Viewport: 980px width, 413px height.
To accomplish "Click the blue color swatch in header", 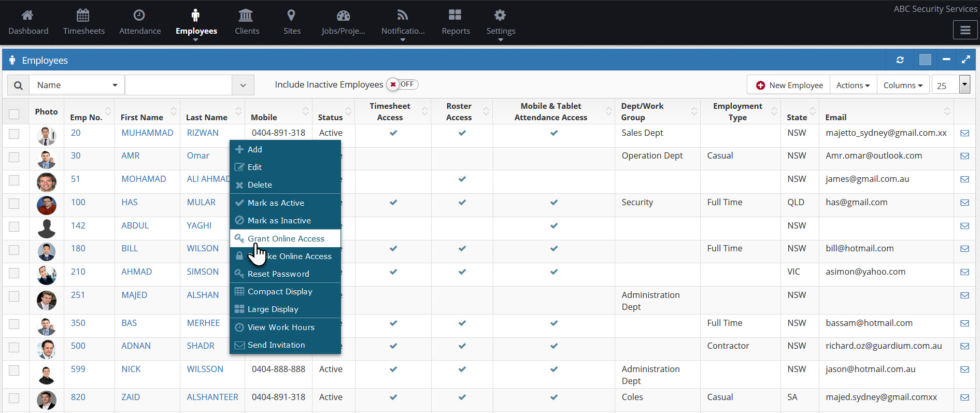I will click(x=925, y=60).
